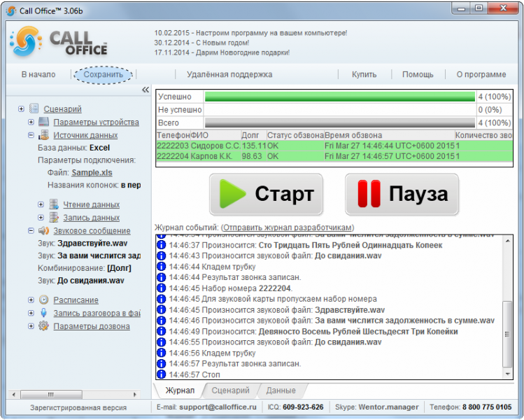Switch to the Журнал tab
This screenshot has height=420, width=524.
point(180,390)
